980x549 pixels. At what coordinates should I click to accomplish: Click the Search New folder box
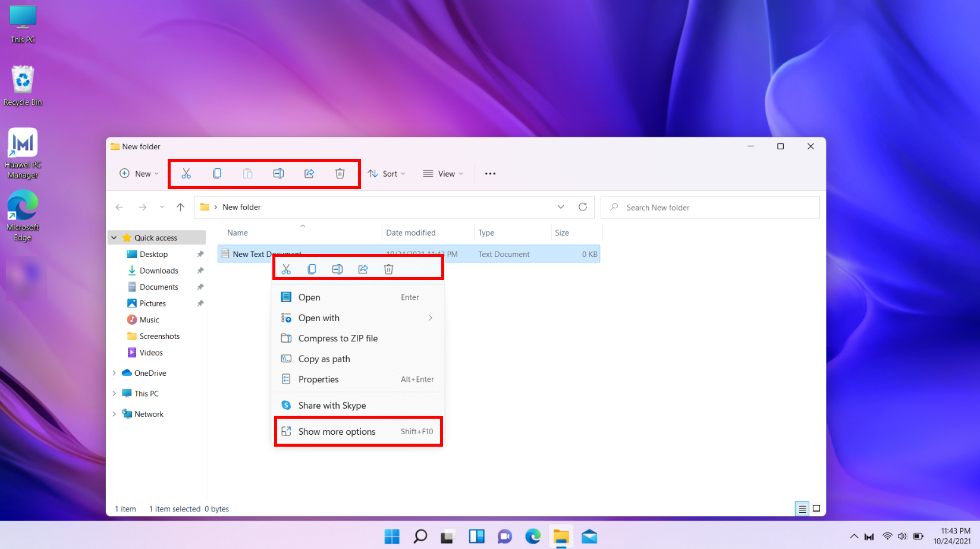(710, 208)
